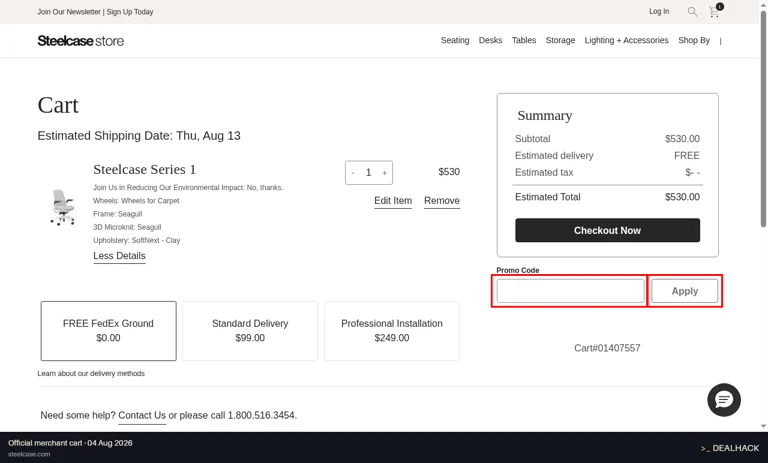Select FREE FedEx Ground delivery option
Viewport: 768px width, 463px height.
pos(108,331)
